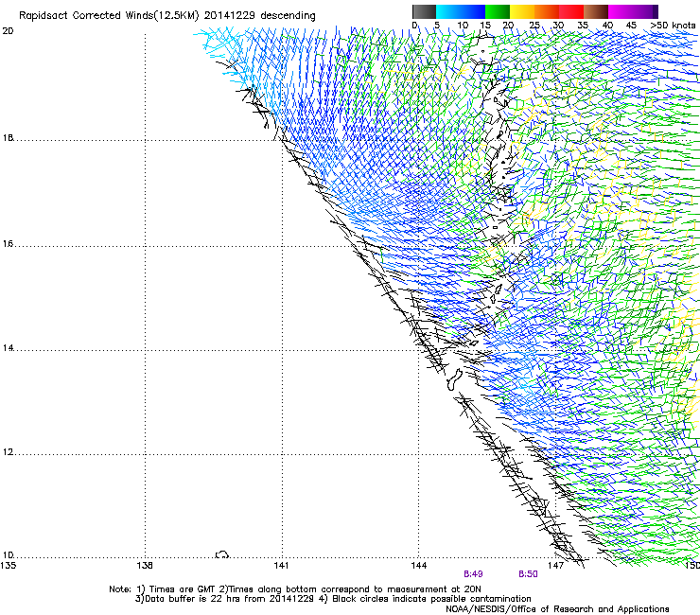Click the purple '8:50' swath time marker
The width and height of the screenshot is (700, 615).
click(x=528, y=574)
